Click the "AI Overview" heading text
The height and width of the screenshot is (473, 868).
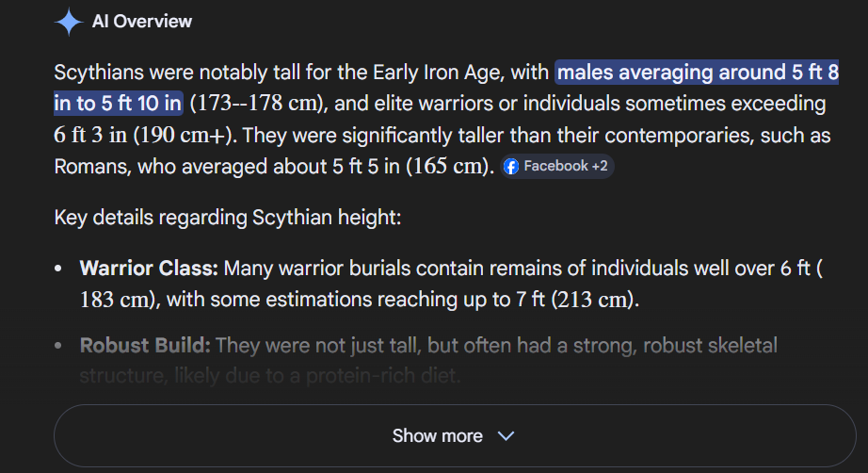click(x=141, y=22)
